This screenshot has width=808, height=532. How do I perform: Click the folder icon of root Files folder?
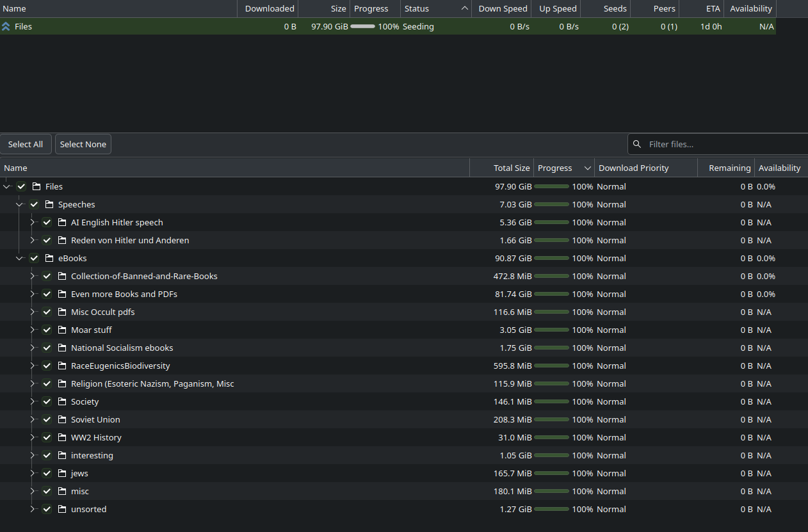click(x=36, y=186)
